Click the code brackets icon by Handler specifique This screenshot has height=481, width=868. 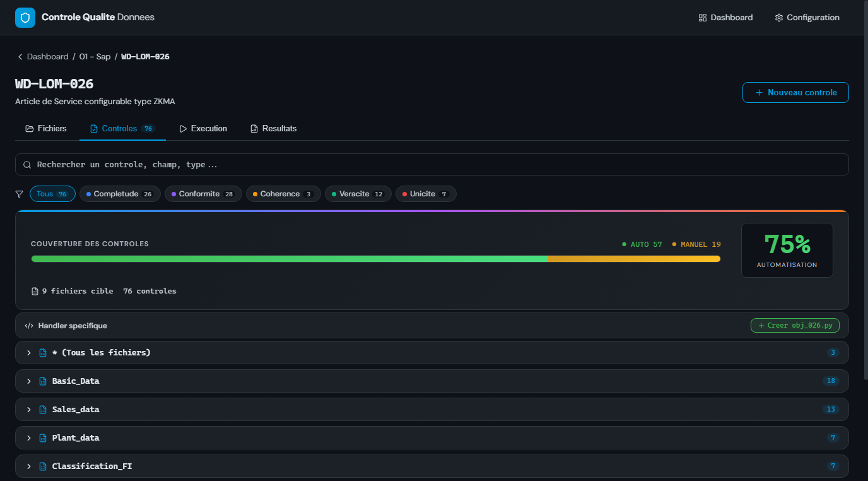pos(29,326)
